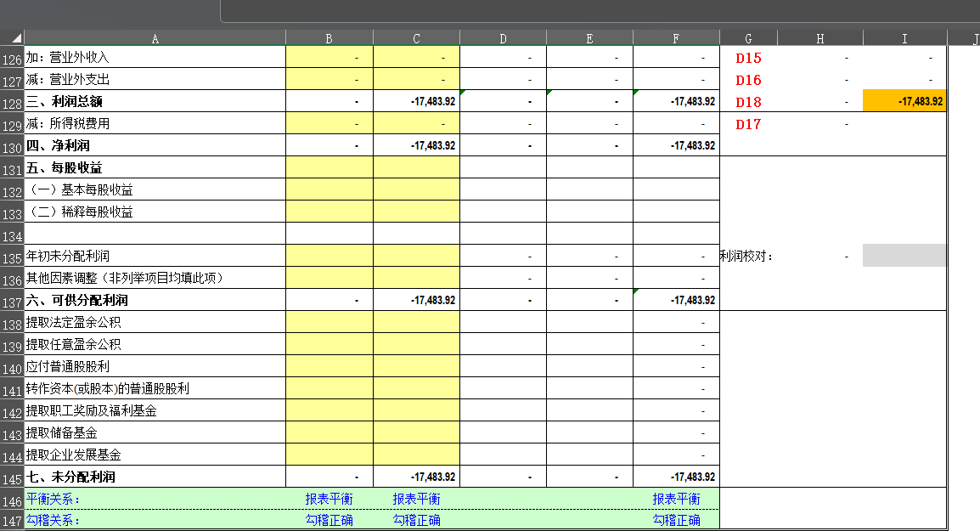The image size is (980, 531).
Task: Click the D15 red label cell
Action: pos(748,58)
